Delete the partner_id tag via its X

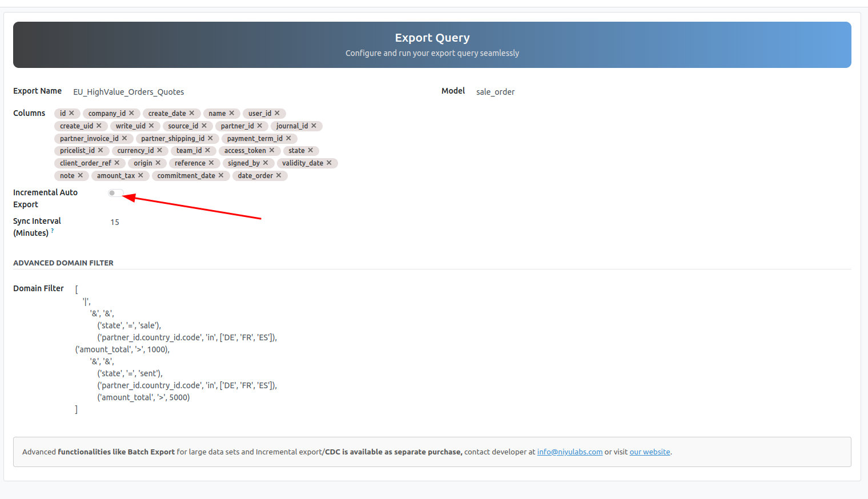coord(260,126)
